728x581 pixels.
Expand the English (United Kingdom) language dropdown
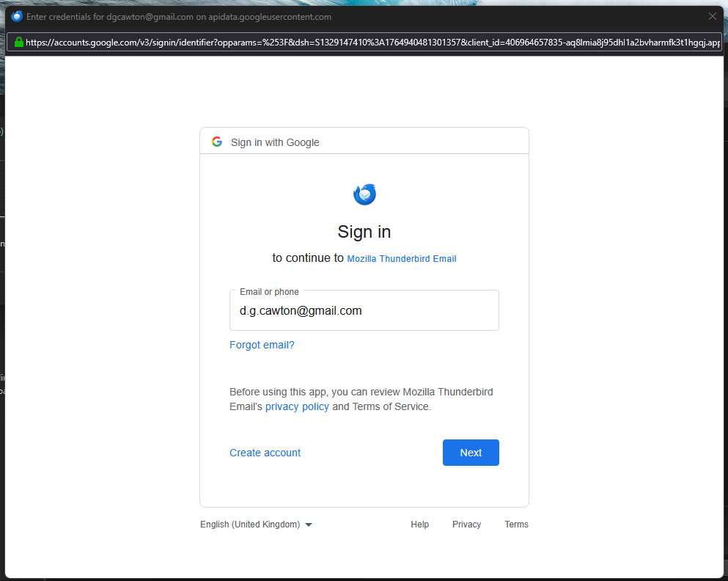click(x=256, y=525)
